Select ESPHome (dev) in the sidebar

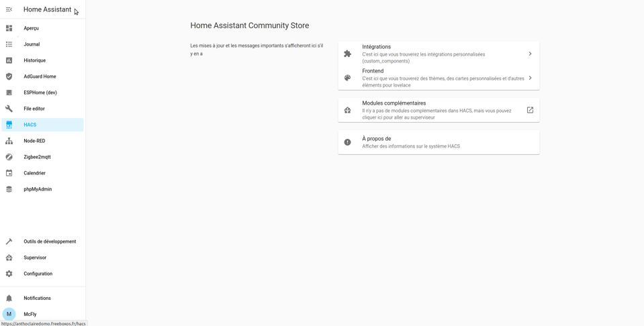43,93
